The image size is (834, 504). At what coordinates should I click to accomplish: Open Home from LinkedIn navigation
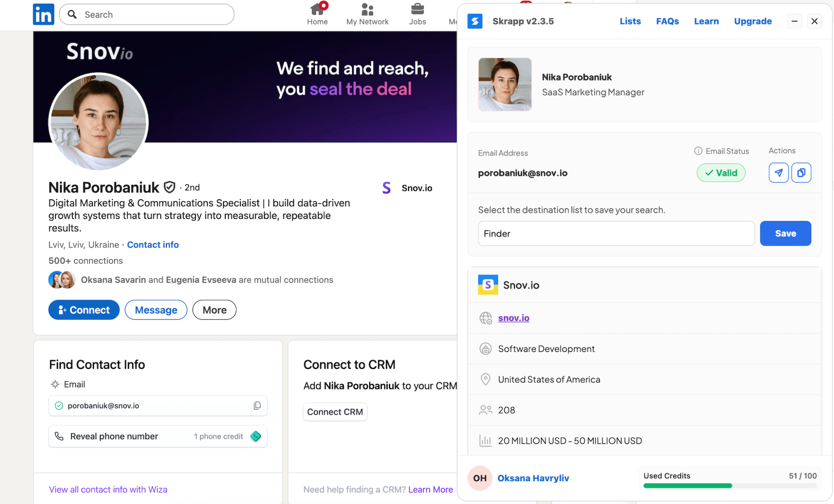[x=317, y=14]
